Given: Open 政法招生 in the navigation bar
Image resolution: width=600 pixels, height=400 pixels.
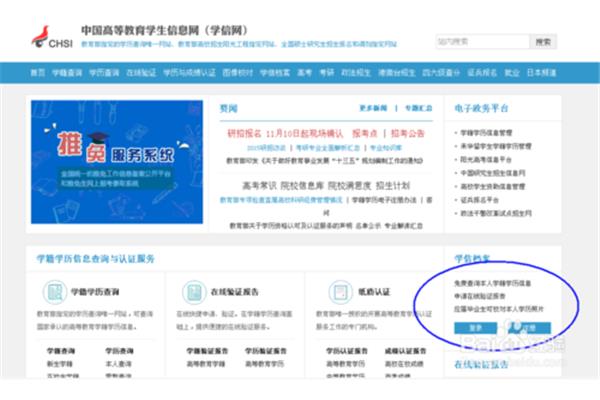Looking at the screenshot, I should pos(356,72).
